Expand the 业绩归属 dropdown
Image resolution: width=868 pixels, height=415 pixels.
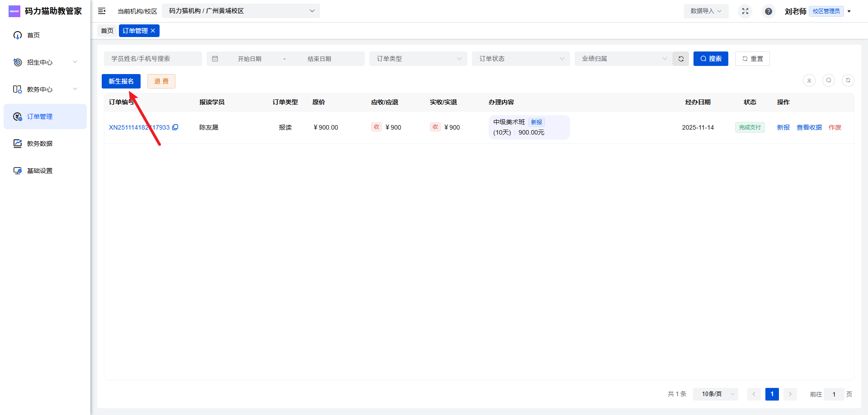click(x=623, y=59)
